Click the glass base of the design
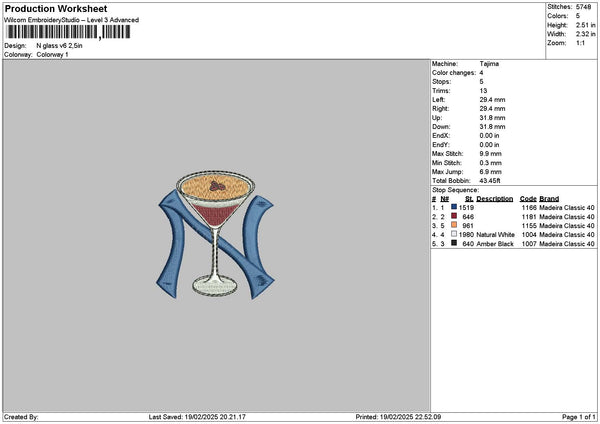Viewport: 600px width, 424px height. (215, 286)
